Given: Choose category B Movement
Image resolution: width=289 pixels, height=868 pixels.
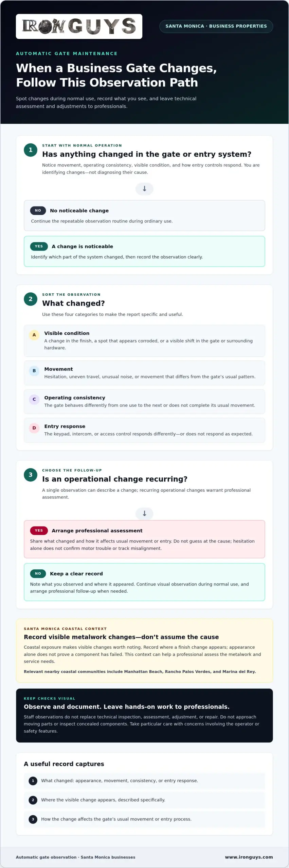Looking at the screenshot, I should click(x=144, y=373).
